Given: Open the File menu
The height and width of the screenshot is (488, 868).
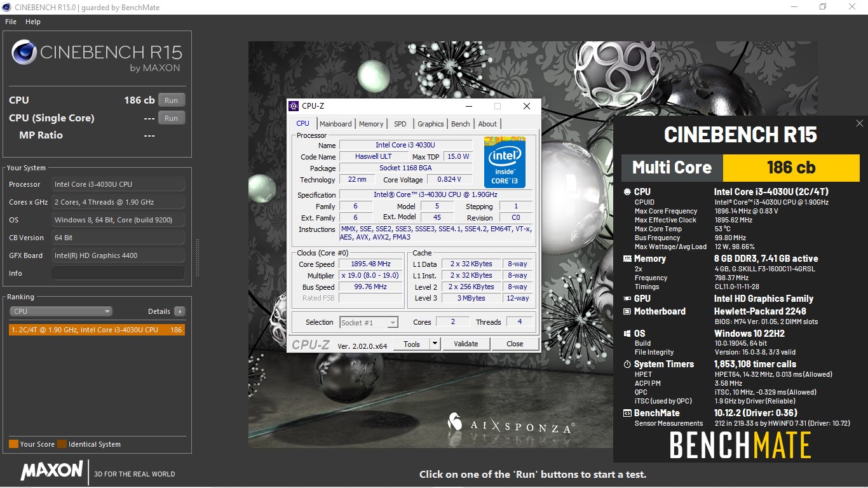Looking at the screenshot, I should [10, 22].
